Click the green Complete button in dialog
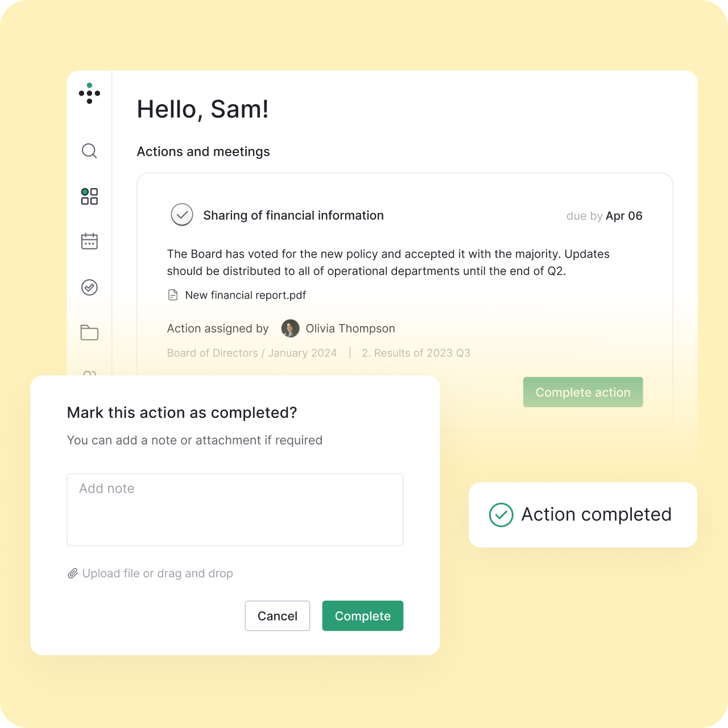Screen dimensions: 728x728 [x=363, y=616]
